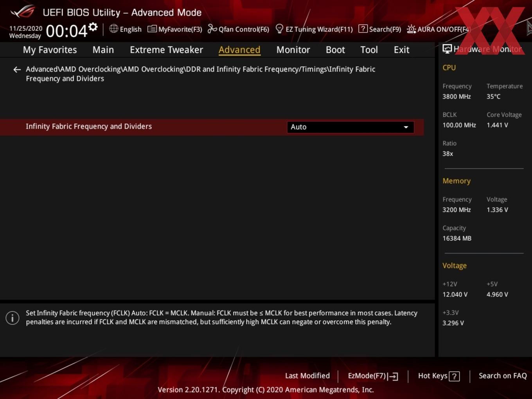Open the clock settings gear icon
The image size is (532, 399).
[93, 27]
